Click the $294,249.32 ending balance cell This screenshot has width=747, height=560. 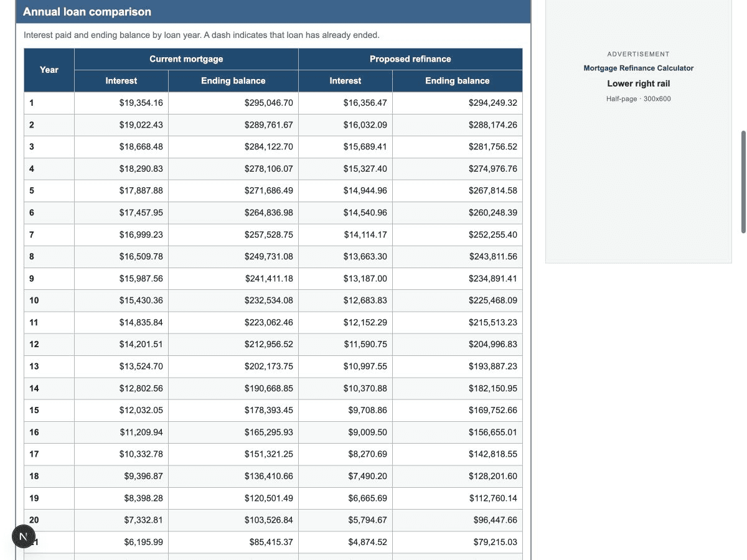coord(458,103)
